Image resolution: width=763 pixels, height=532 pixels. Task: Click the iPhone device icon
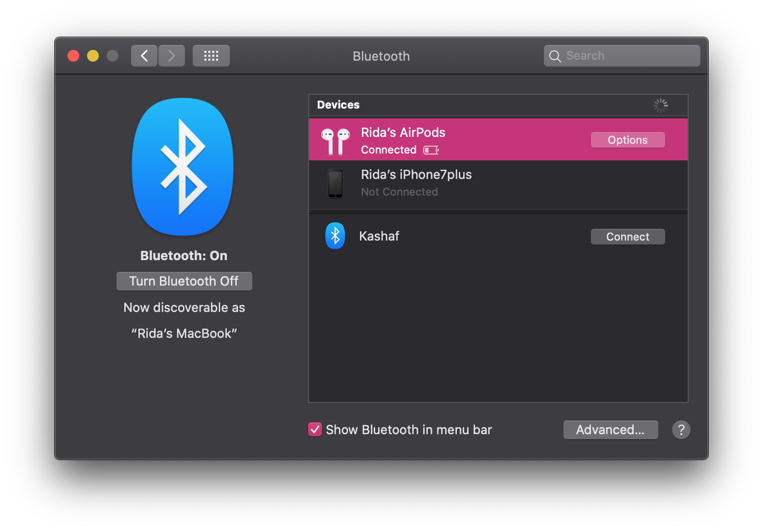pyautogui.click(x=336, y=183)
